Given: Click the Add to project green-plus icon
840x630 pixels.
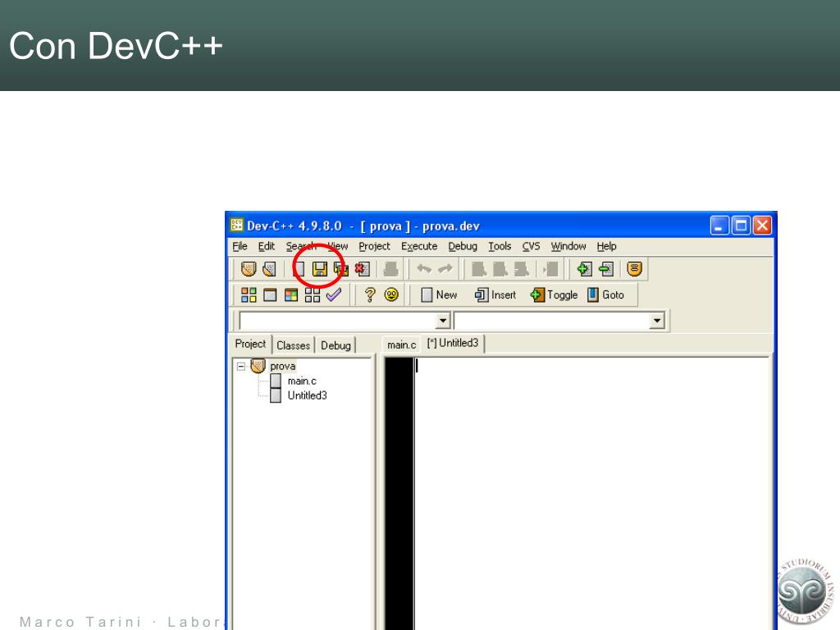Looking at the screenshot, I should pyautogui.click(x=584, y=268).
